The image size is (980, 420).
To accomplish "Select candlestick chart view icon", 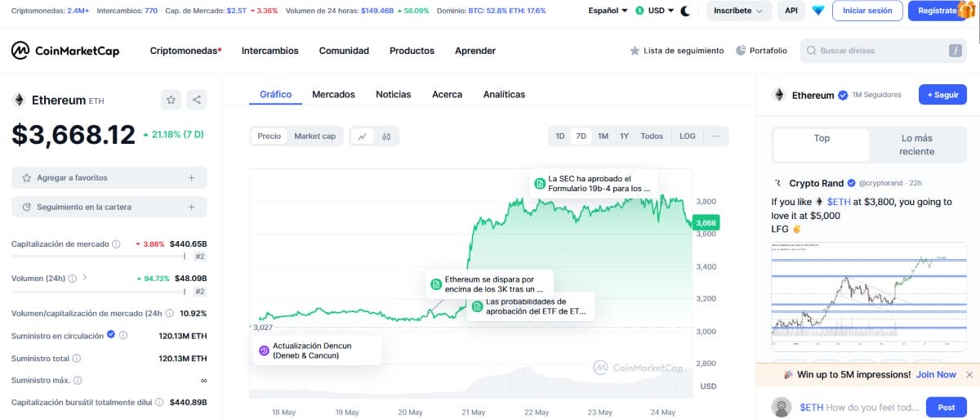I will click(386, 136).
